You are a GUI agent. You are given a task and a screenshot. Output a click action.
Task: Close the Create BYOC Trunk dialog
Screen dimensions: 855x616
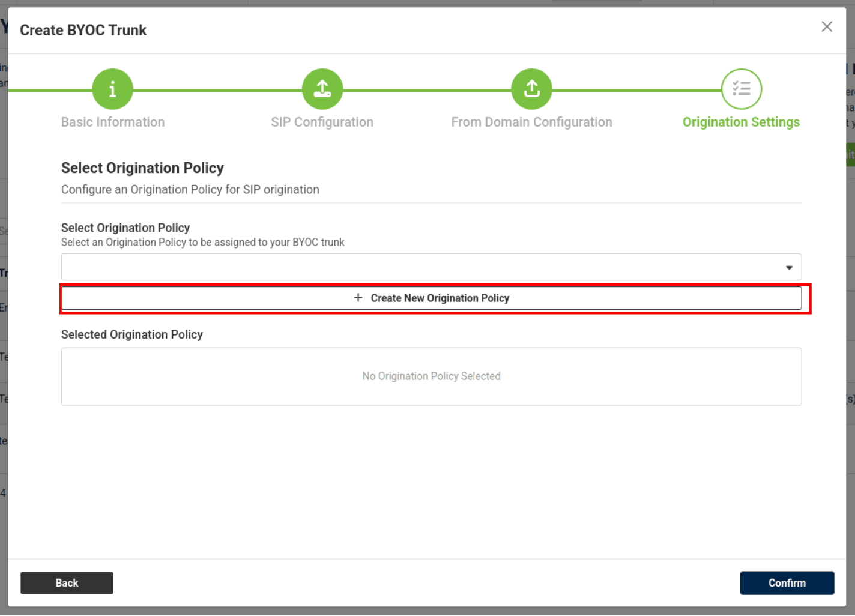point(827,26)
